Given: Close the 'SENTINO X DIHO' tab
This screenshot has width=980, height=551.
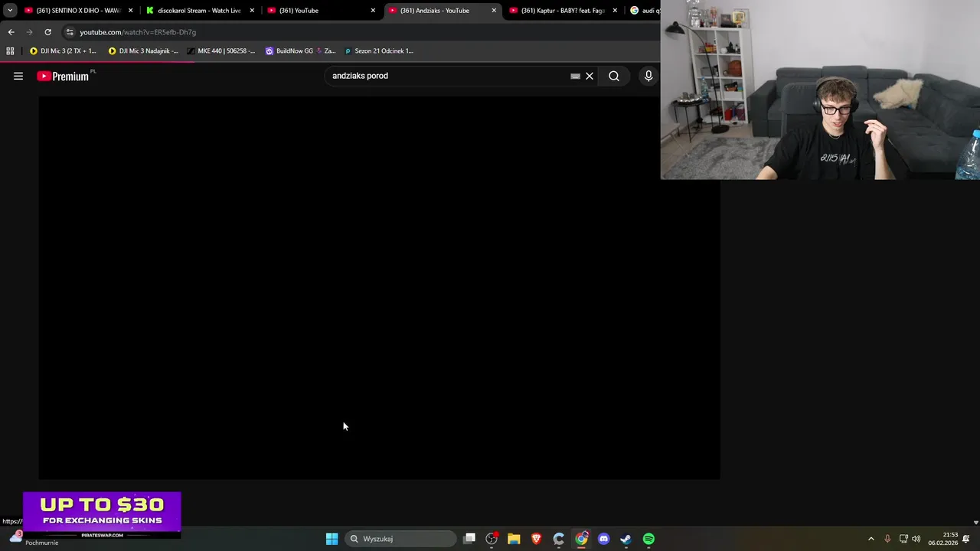Looking at the screenshot, I should (131, 11).
